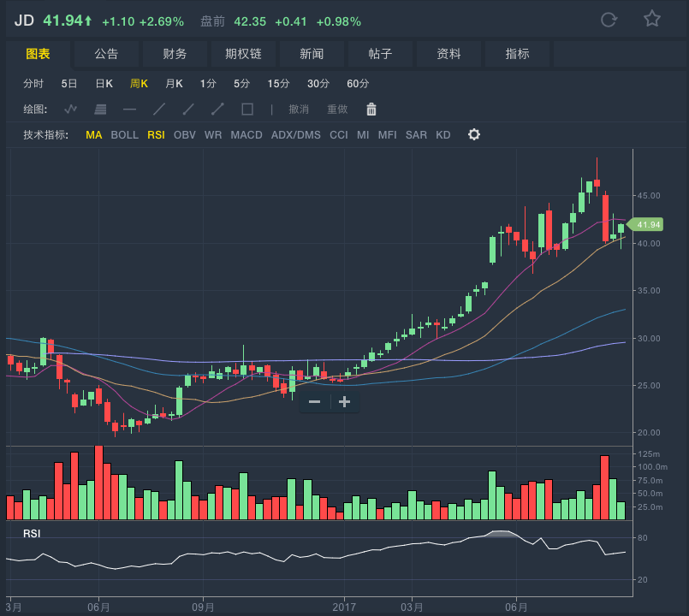This screenshot has height=616, width=689.
Task: Open indicator settings gear icon
Action: [473, 134]
